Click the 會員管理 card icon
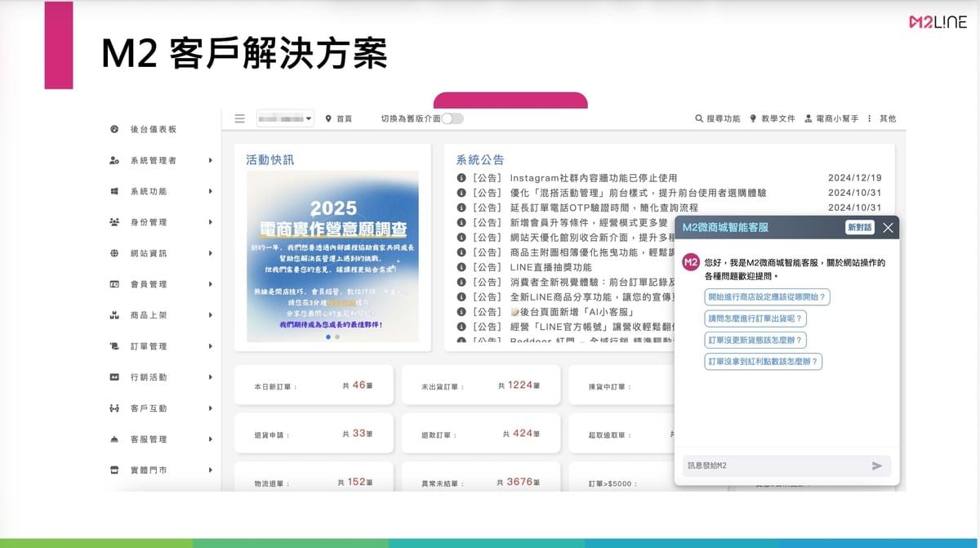The height and width of the screenshot is (548, 980). [x=114, y=284]
